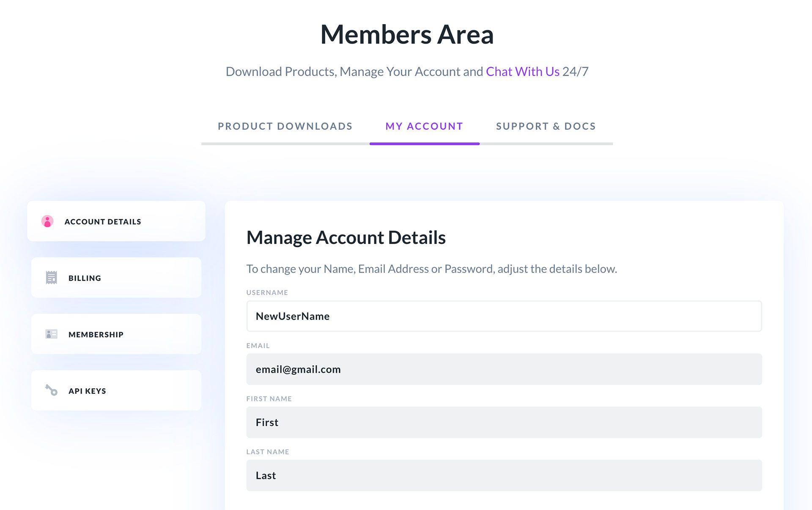Click the Last Name text field
The height and width of the screenshot is (510, 812).
[x=504, y=475]
